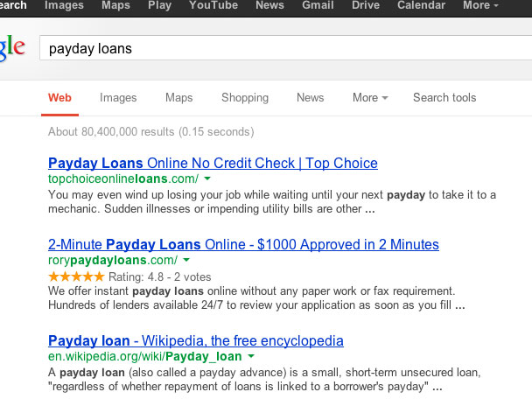Screen dimensions: 532x413
Task: Click 'About 80,400,000 results' text
Action: tap(111, 131)
